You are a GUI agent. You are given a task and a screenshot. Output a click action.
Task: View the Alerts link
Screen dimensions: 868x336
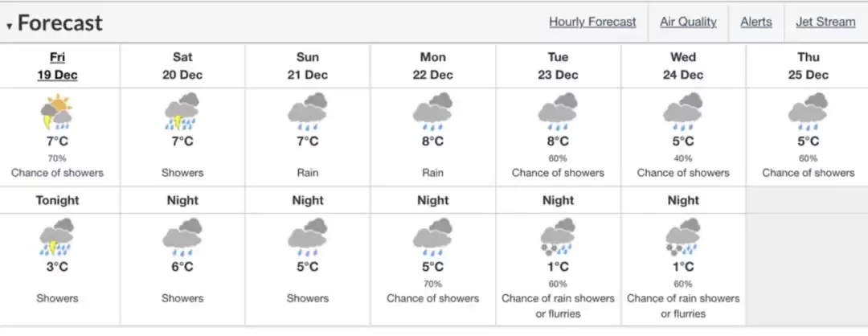[756, 22]
